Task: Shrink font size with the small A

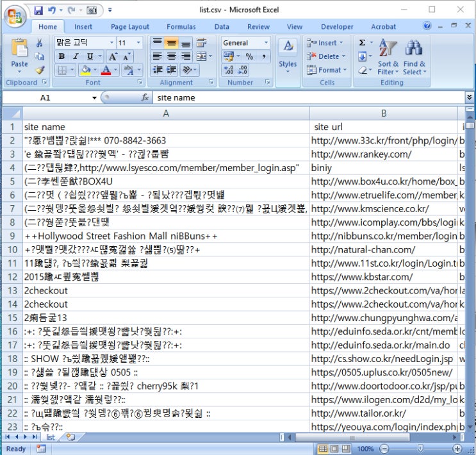Action: pos(126,56)
